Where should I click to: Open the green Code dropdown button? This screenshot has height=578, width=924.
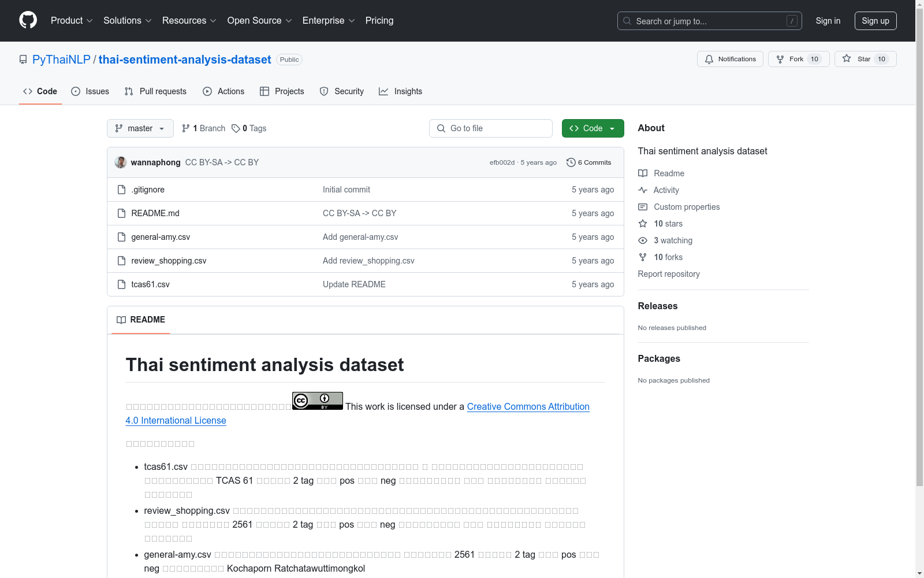(x=593, y=128)
